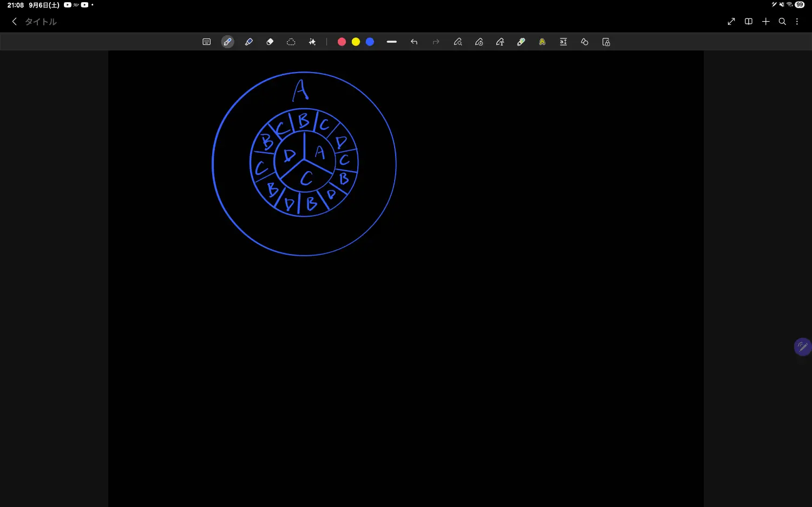Toggle full screen with the diagonal arrows
Image resolution: width=812 pixels, height=507 pixels.
[731, 22]
